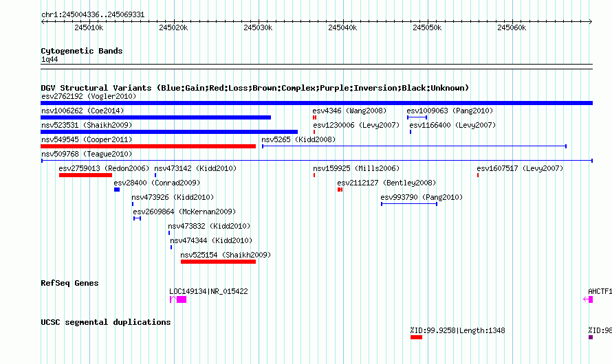The image size is (612, 364).
Task: Click the esv2759013 (Redon2006) red bar
Action: coord(85,175)
